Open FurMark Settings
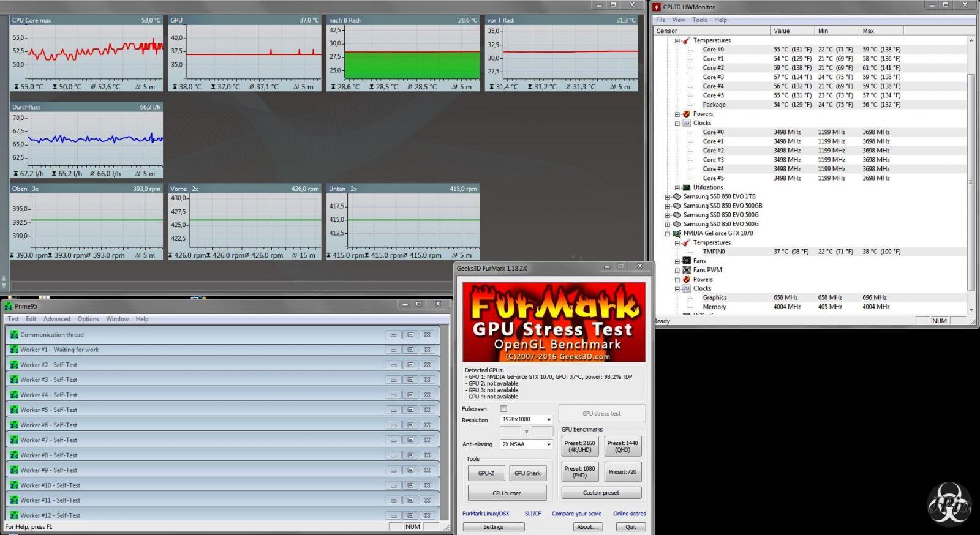Viewport: 980px width, 535px height. pyautogui.click(x=494, y=527)
